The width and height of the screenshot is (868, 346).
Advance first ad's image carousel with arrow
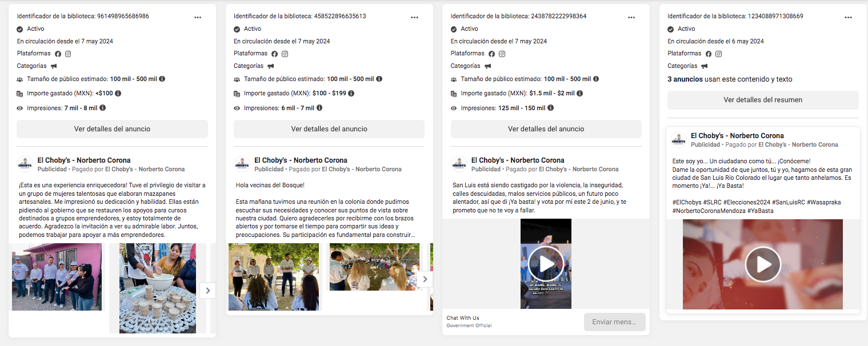[x=208, y=291]
